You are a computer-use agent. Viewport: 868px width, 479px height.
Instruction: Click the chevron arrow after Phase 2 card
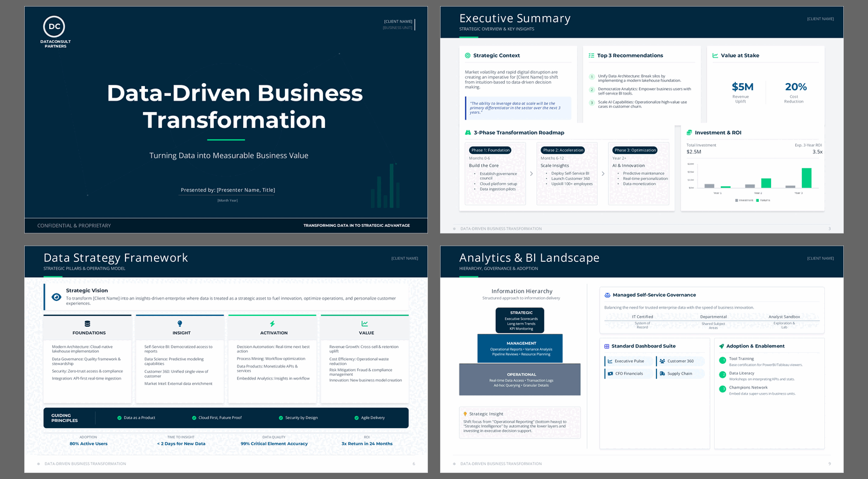pyautogui.click(x=603, y=173)
